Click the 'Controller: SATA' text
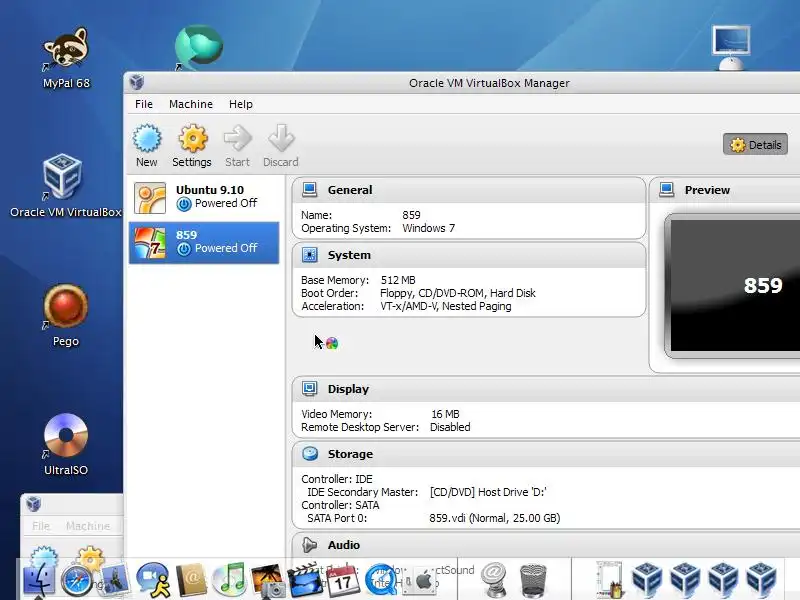Screen dimensions: 800x600 [340, 505]
